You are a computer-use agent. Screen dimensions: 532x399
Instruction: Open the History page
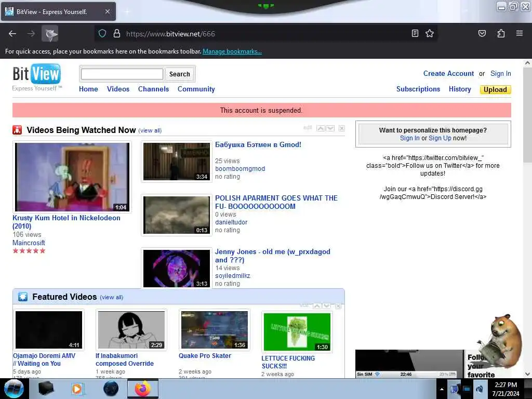coord(460,89)
